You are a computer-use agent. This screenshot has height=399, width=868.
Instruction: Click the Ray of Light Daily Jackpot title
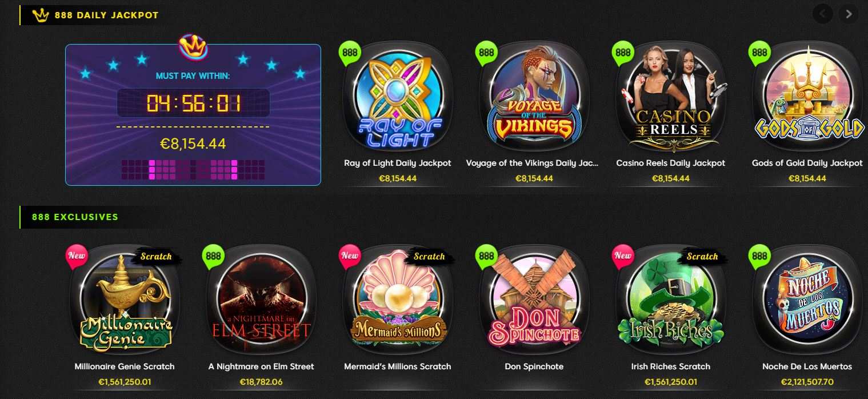pyautogui.click(x=398, y=163)
